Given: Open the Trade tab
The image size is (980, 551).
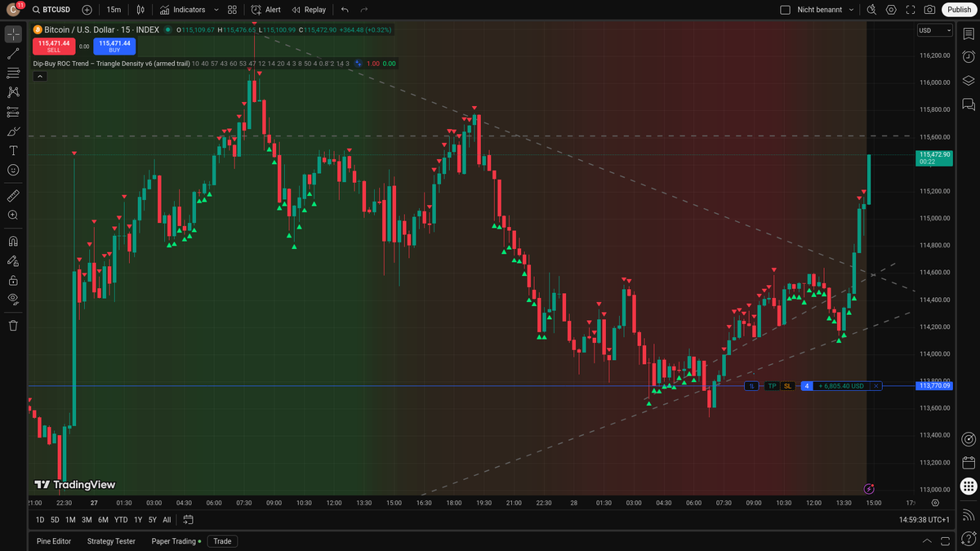Looking at the screenshot, I should [x=222, y=541].
